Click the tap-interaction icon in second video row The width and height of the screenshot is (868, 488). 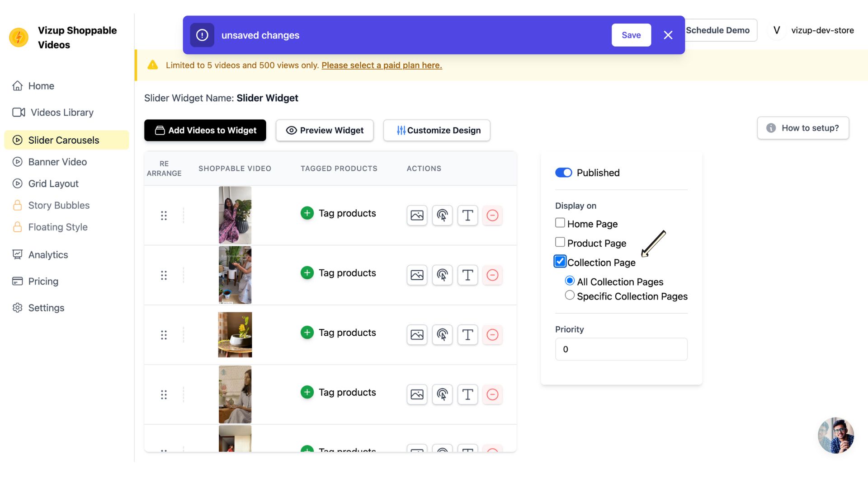tap(442, 275)
